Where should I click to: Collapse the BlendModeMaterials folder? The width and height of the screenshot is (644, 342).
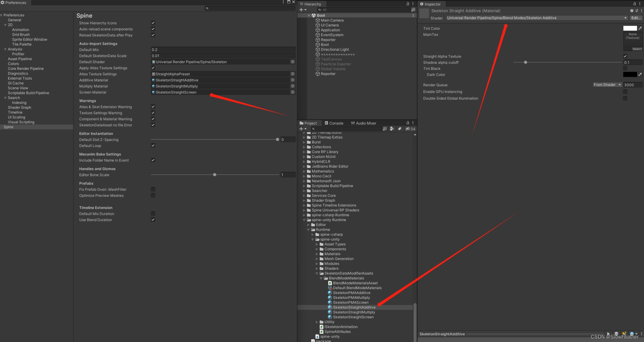click(x=321, y=278)
